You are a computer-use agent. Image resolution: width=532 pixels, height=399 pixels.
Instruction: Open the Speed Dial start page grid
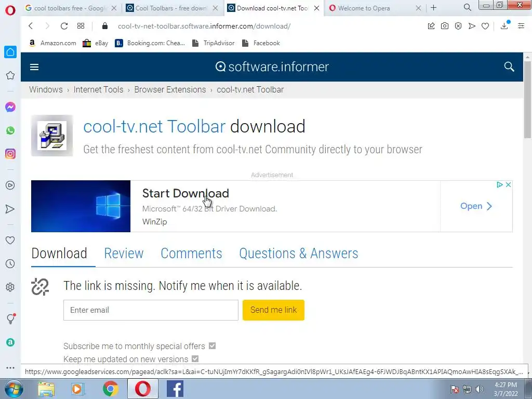coord(81,26)
